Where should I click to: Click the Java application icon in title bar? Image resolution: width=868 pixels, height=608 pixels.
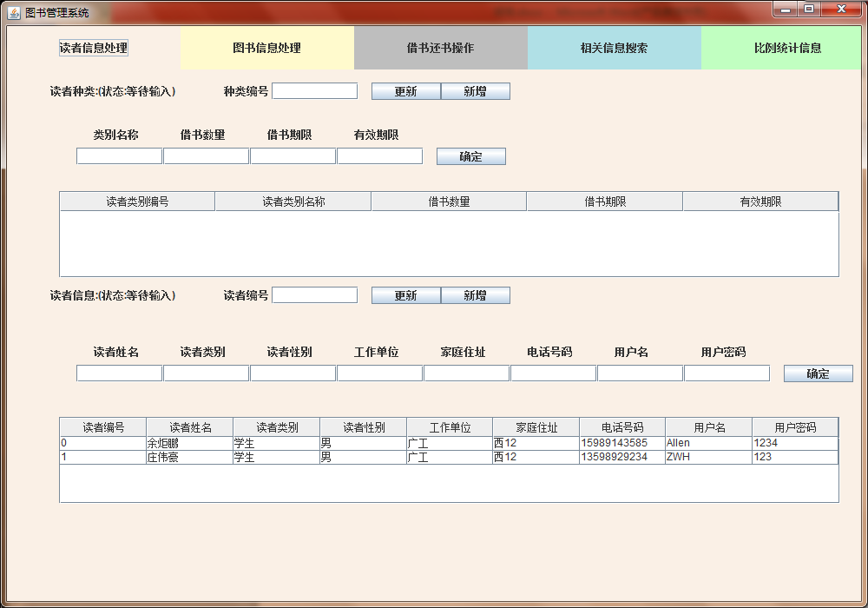[12, 10]
